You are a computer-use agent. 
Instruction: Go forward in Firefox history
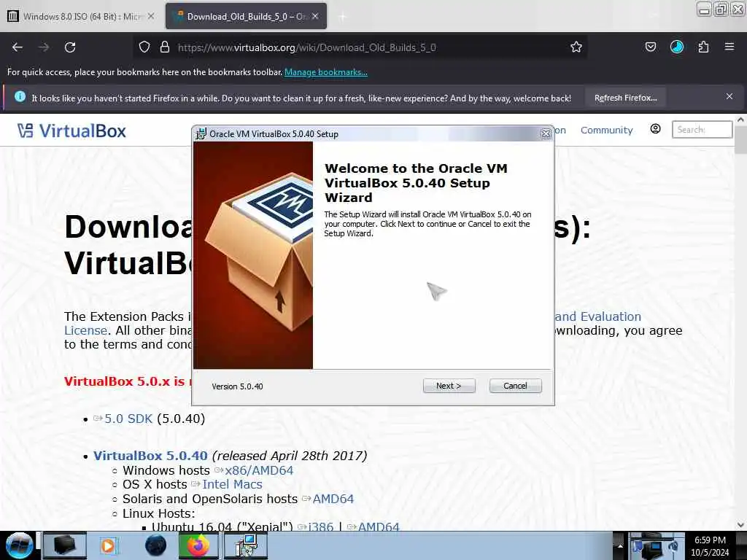[x=43, y=47]
